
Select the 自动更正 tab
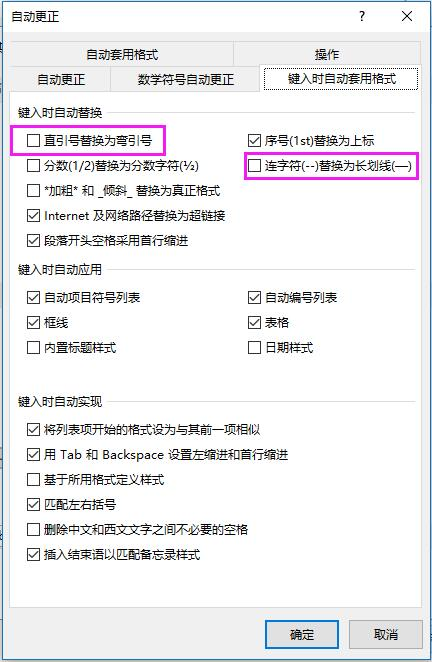(x=61, y=79)
